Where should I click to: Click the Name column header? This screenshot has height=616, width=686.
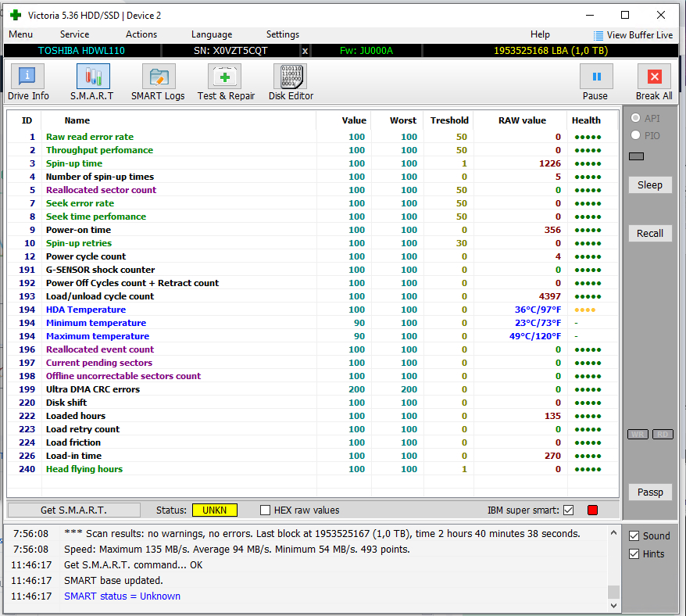(x=77, y=120)
